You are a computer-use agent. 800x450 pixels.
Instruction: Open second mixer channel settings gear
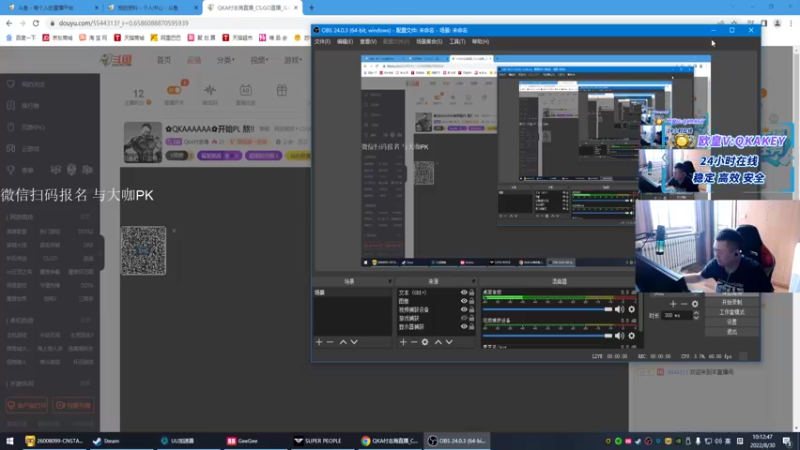[x=632, y=336]
